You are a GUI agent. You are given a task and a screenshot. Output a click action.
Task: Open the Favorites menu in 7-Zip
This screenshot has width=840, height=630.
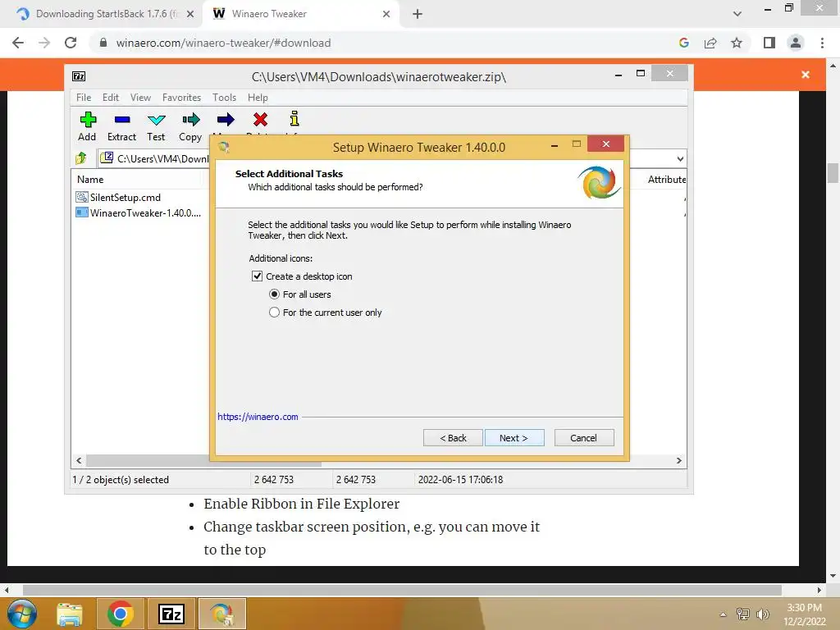click(181, 98)
